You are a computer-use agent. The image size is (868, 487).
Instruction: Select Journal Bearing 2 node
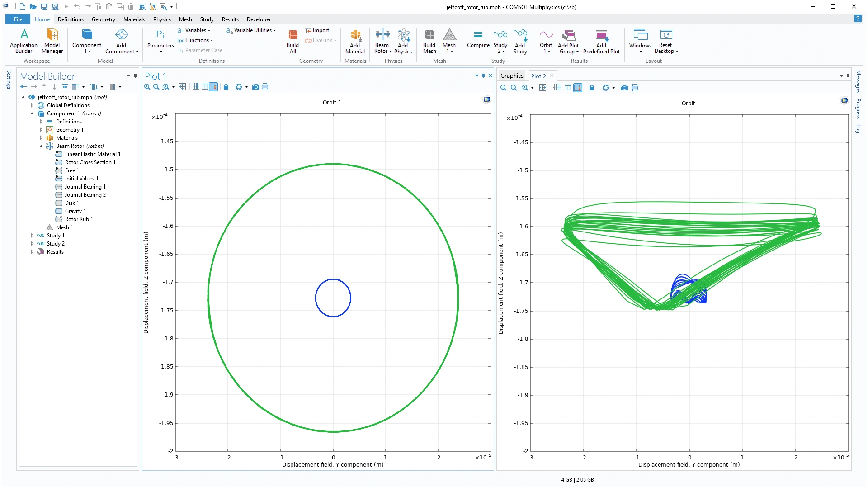pyautogui.click(x=85, y=195)
